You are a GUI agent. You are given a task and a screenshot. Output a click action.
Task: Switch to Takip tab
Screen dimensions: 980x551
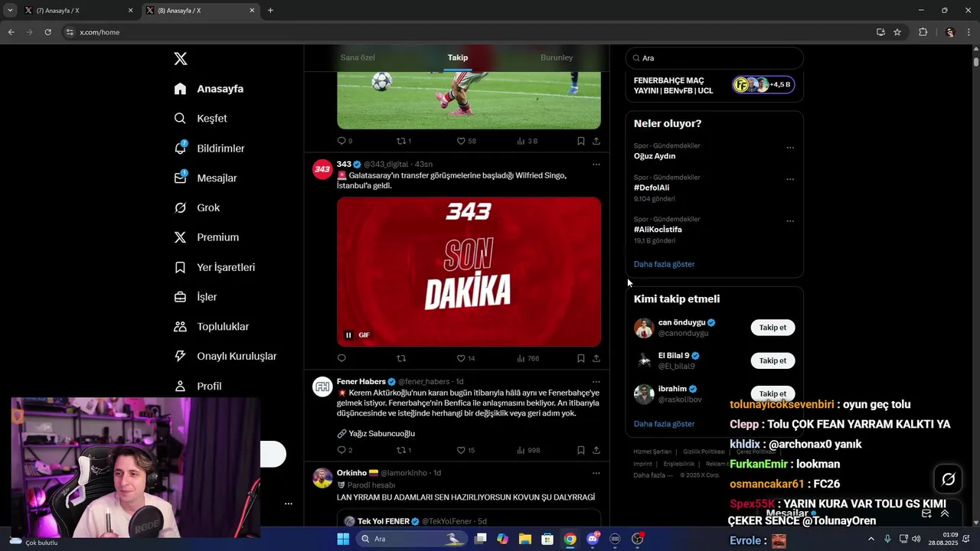coord(458,57)
